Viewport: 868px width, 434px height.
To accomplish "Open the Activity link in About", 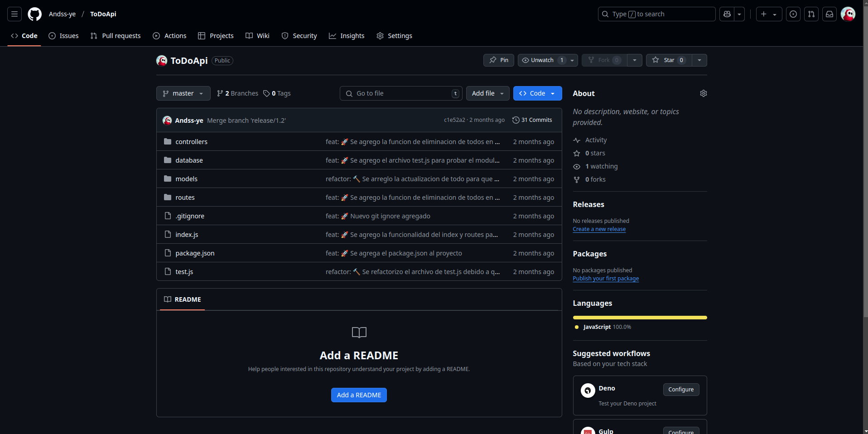I will click(x=590, y=140).
